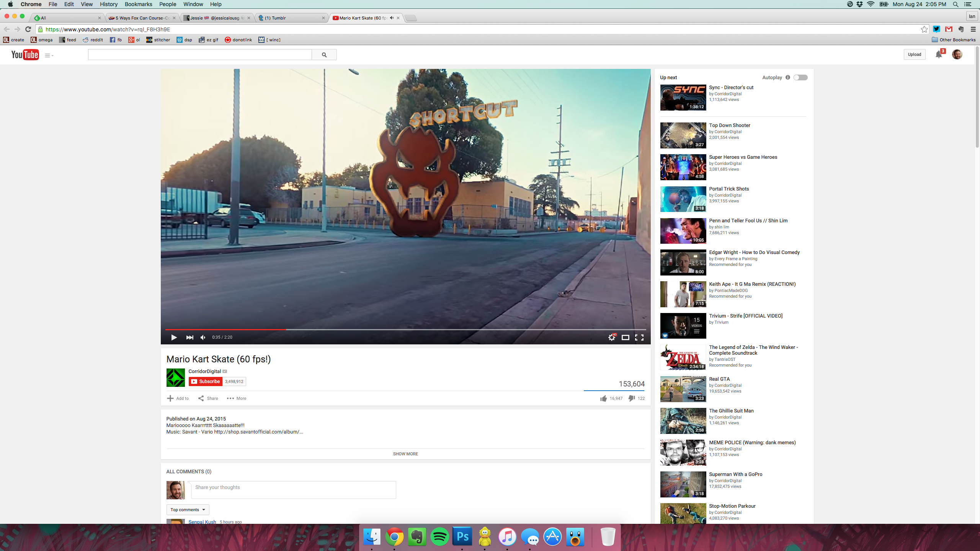
Task: Enter fullscreen video mode
Action: 639,337
